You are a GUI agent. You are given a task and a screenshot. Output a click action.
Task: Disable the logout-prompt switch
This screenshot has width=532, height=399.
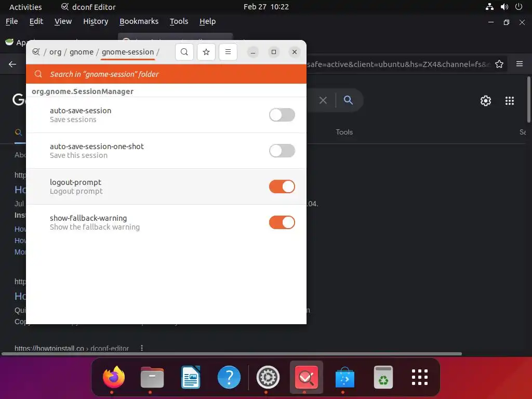pos(282,187)
